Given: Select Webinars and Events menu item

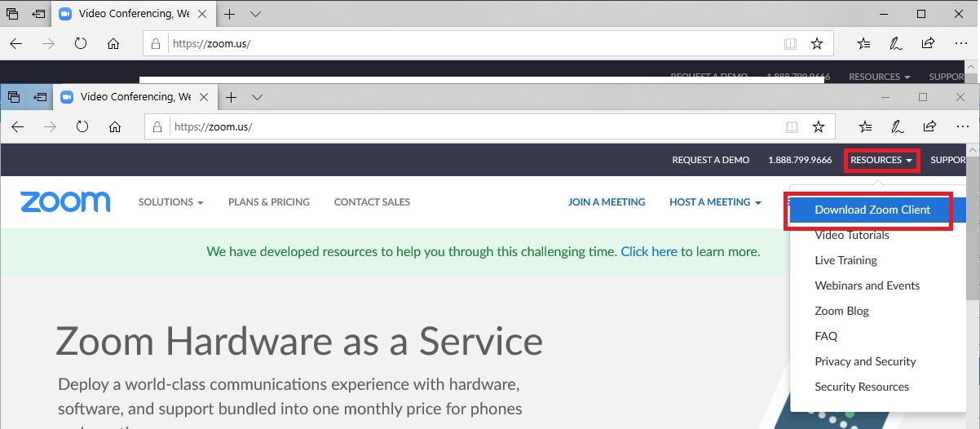Looking at the screenshot, I should [x=867, y=285].
